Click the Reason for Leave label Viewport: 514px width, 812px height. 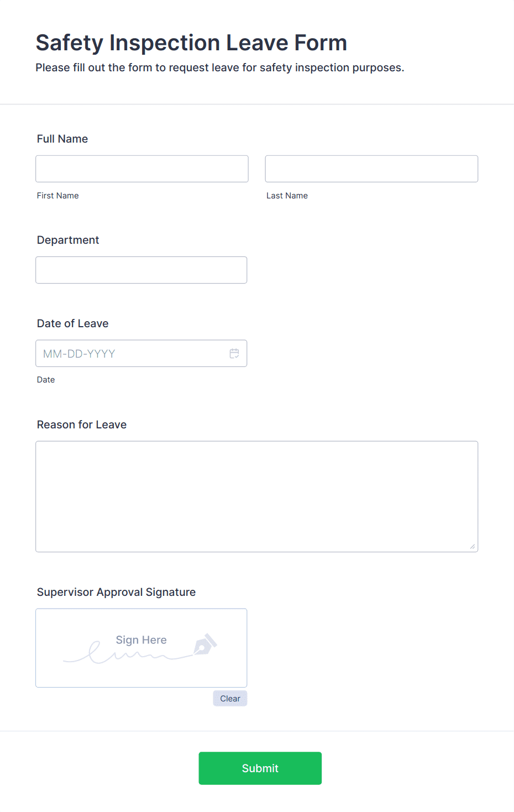pyautogui.click(x=82, y=425)
